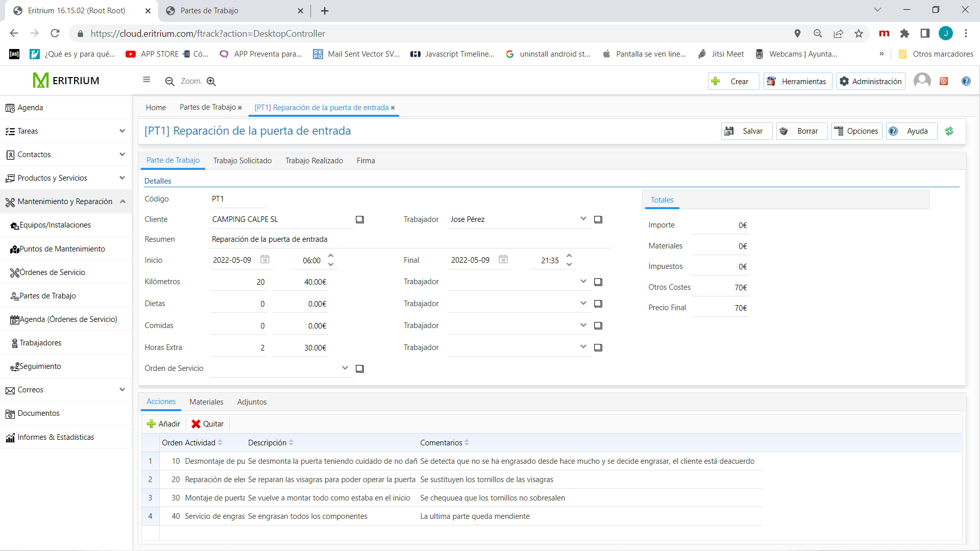Image resolution: width=980 pixels, height=551 pixels.
Task: Open the Jose Pérez trabajador link icon
Action: [598, 219]
